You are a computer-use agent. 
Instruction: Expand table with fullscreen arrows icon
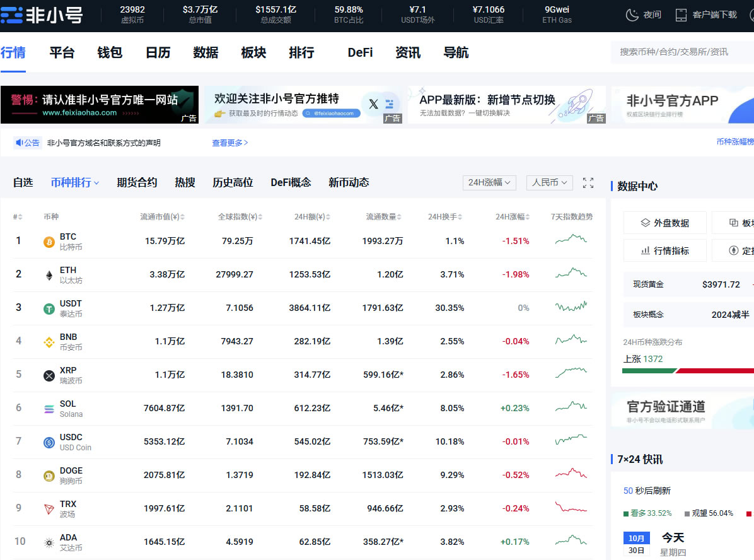tap(588, 182)
